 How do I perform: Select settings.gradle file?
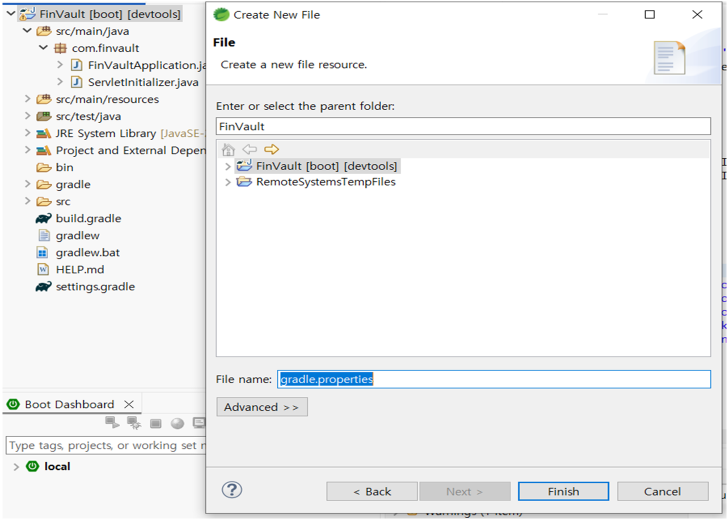pyautogui.click(x=95, y=287)
